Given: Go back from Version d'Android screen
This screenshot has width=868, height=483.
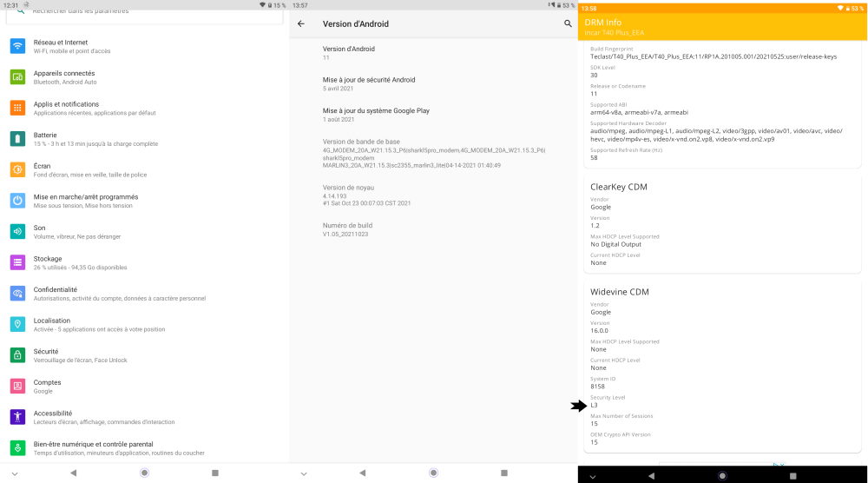Looking at the screenshot, I should click(x=301, y=23).
